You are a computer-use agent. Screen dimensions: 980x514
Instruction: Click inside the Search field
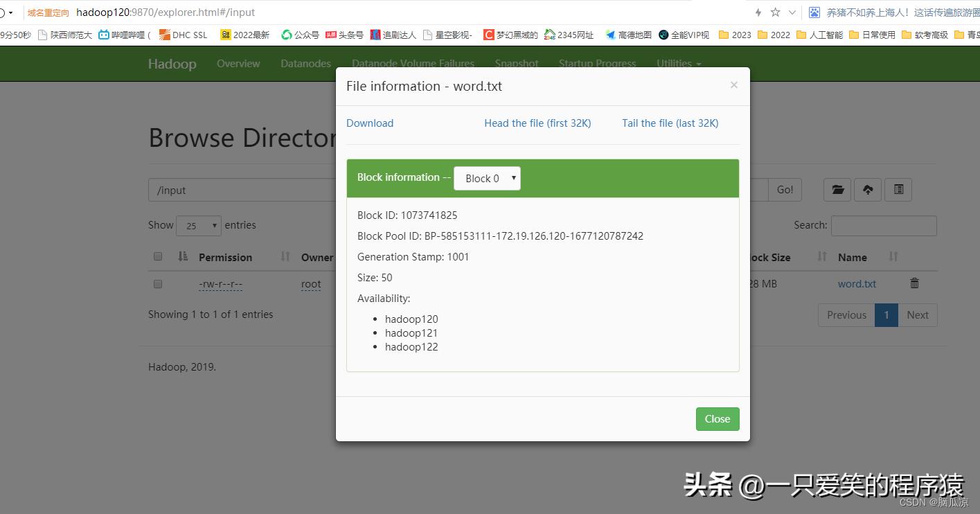click(884, 225)
